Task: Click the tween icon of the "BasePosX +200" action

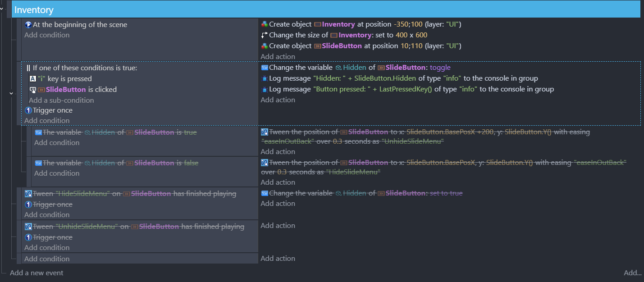Action: pyautogui.click(x=265, y=132)
